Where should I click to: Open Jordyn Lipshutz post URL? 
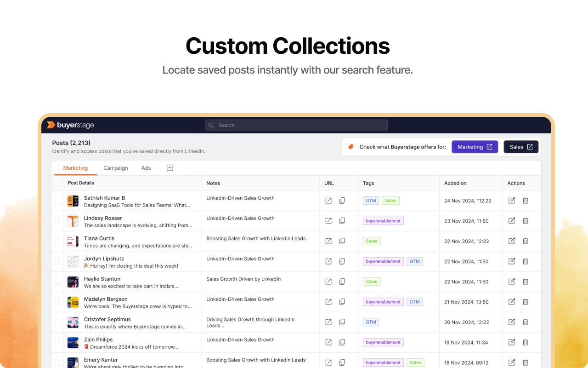tap(328, 261)
